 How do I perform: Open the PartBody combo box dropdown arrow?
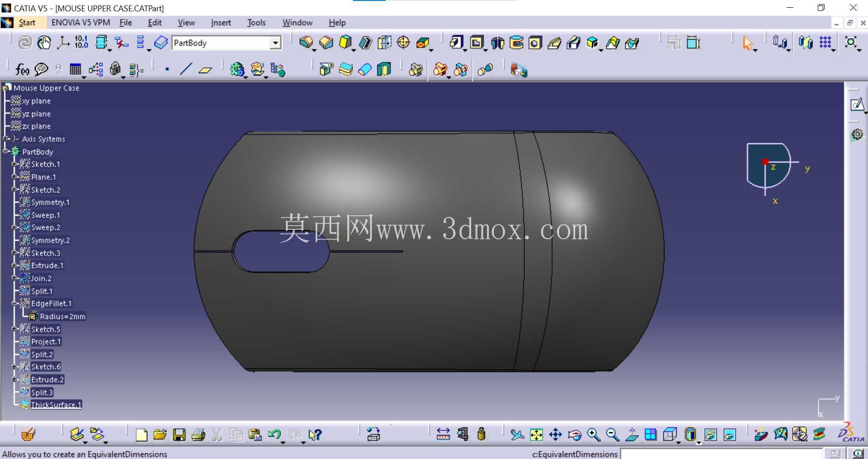[x=275, y=43]
